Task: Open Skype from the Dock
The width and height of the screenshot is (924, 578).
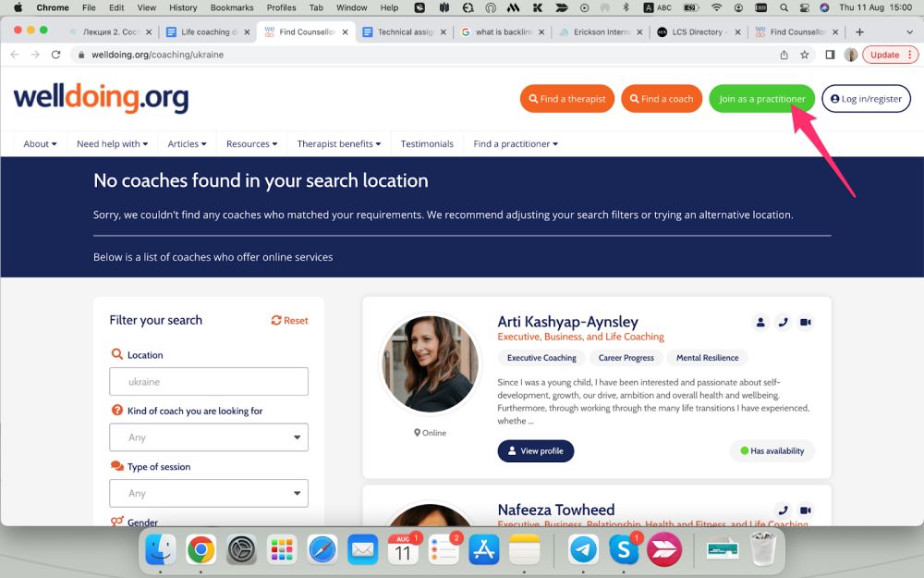Action: click(624, 550)
